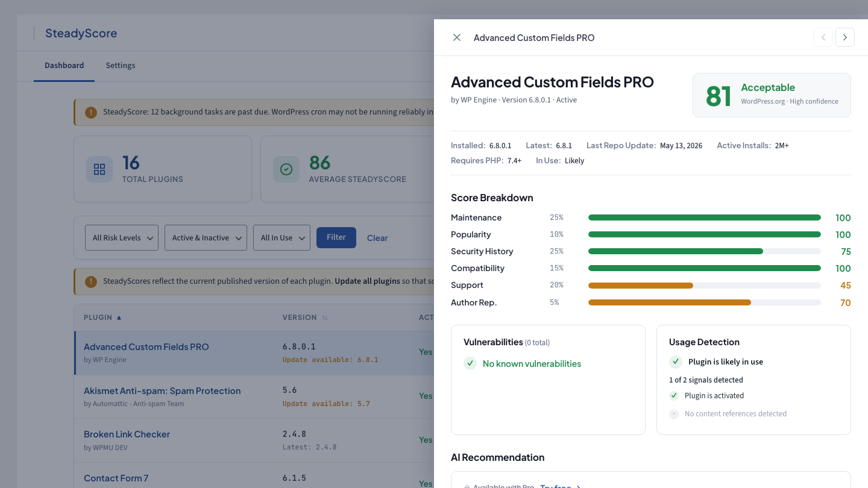Click '1 of 2 signals detected' text
This screenshot has width=868, height=488.
pos(706,380)
